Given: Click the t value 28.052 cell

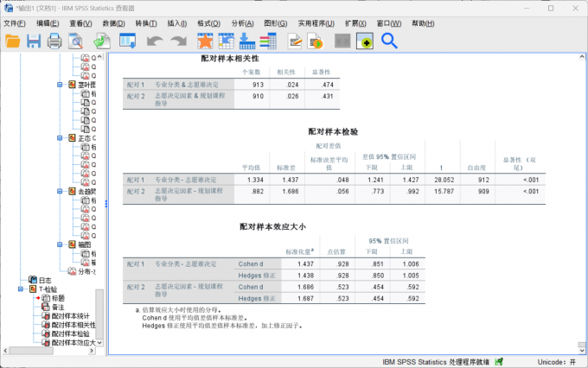Looking at the screenshot, I should point(443,180).
